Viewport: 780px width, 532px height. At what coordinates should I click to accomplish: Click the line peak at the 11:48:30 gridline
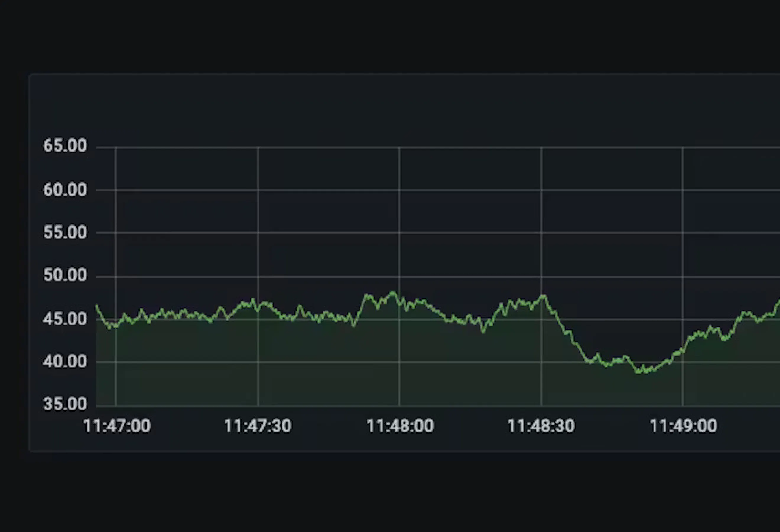coord(543,296)
